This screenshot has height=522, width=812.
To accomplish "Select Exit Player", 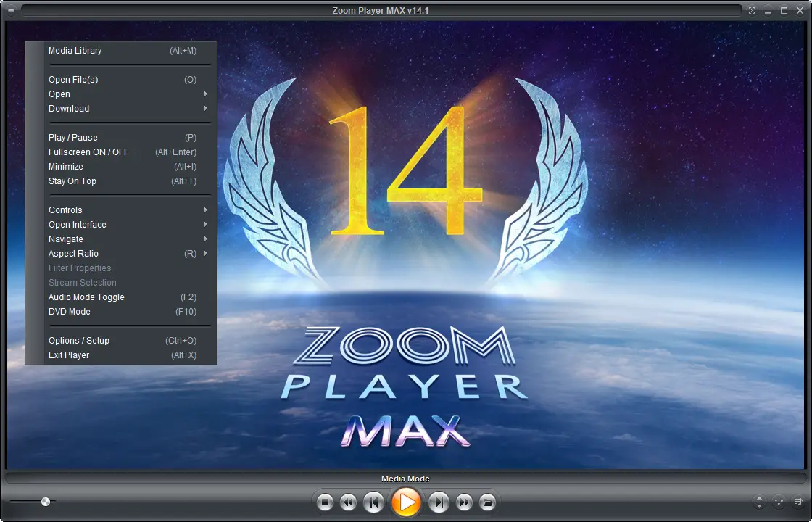I will [123, 355].
